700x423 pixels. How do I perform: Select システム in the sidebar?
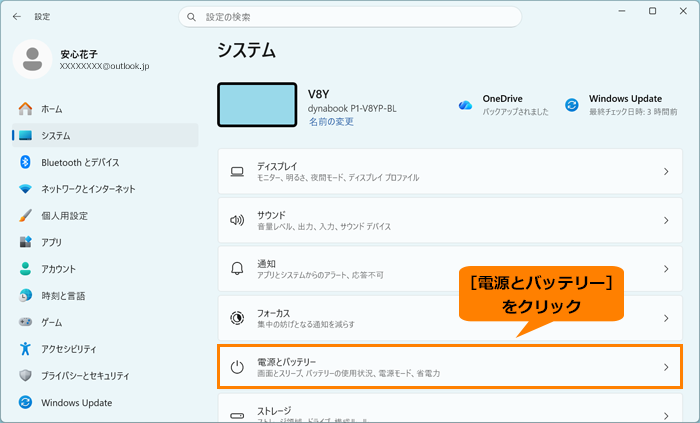[105, 136]
